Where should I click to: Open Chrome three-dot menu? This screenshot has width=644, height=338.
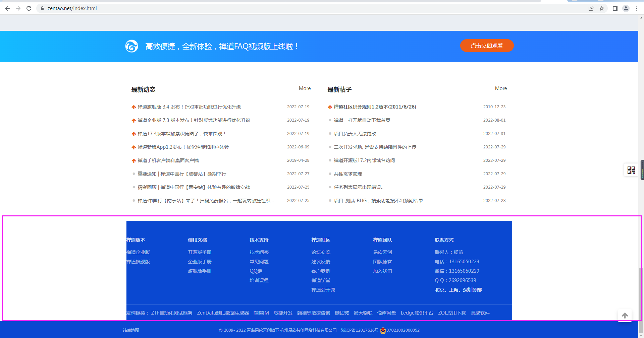tap(637, 8)
